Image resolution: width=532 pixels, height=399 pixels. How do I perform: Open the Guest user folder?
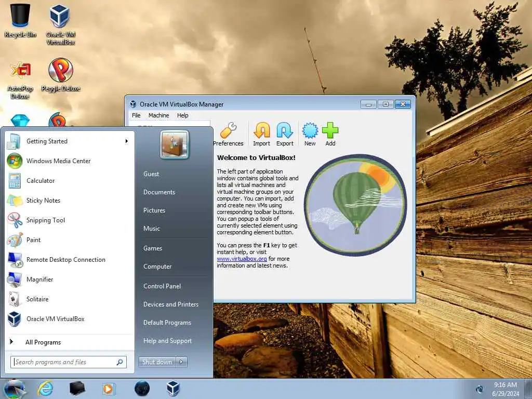(151, 174)
